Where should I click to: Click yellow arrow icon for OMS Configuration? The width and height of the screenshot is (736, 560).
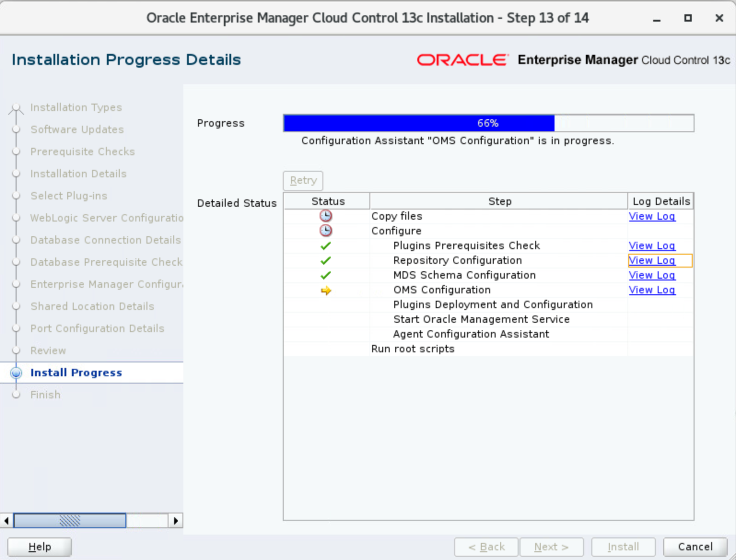coord(326,291)
